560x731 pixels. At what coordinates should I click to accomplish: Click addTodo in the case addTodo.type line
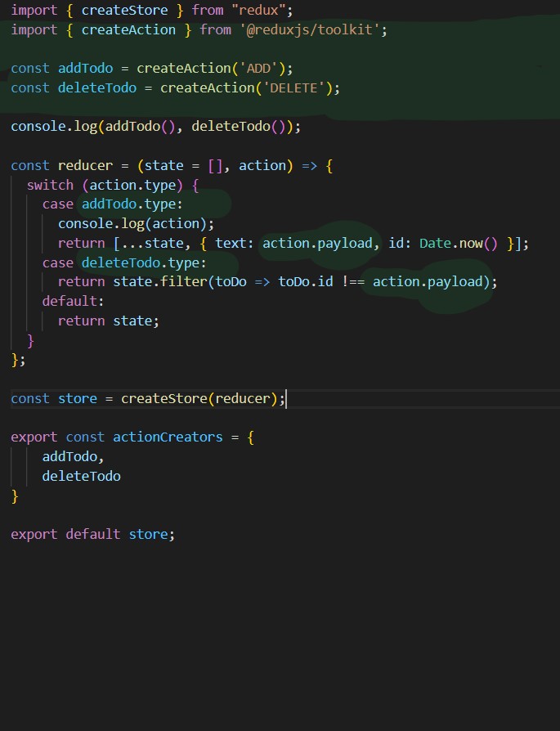click(109, 204)
